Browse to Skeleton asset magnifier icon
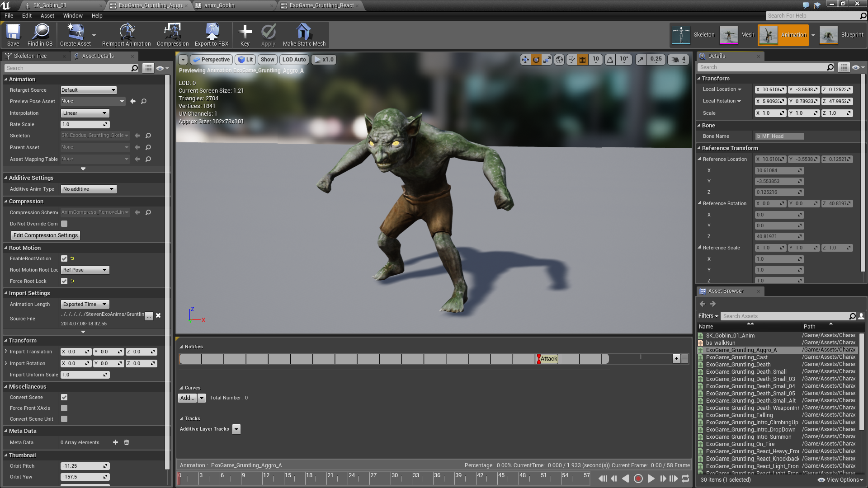Image resolution: width=868 pixels, height=488 pixels. tap(148, 136)
